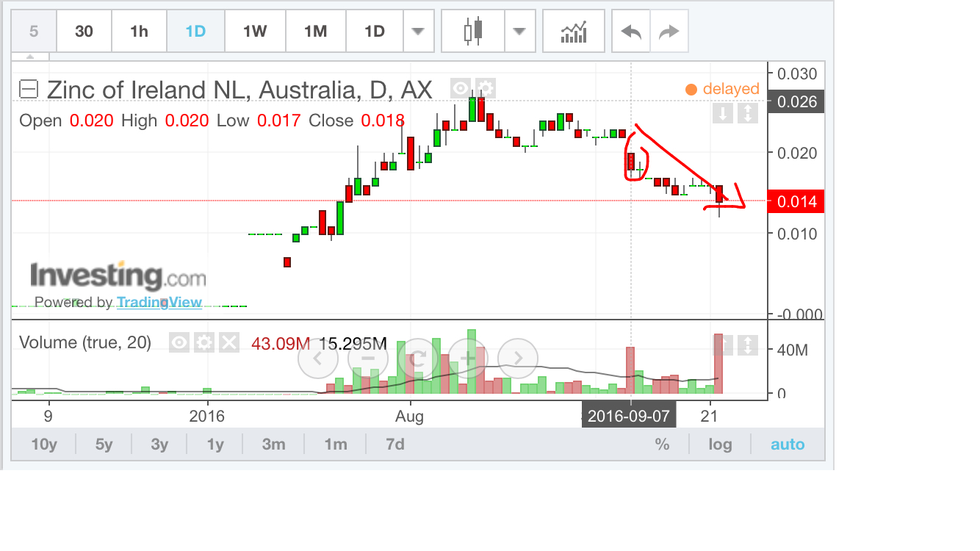Maximize Volume pane double-arrow icon
This screenshot has height=551, width=980.
(x=747, y=345)
